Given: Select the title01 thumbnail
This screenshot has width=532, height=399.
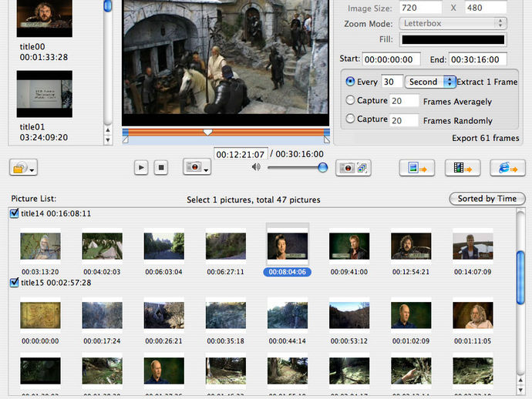Looking at the screenshot, I should [45, 94].
